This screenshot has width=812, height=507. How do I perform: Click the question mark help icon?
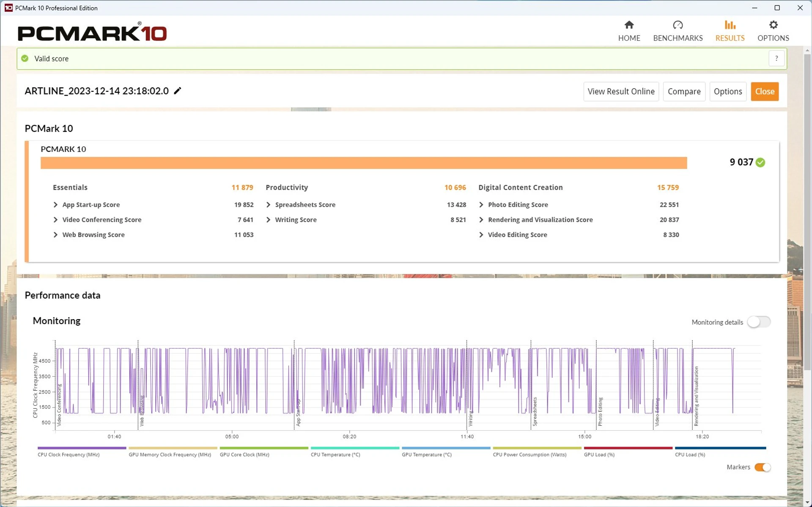[776, 58]
